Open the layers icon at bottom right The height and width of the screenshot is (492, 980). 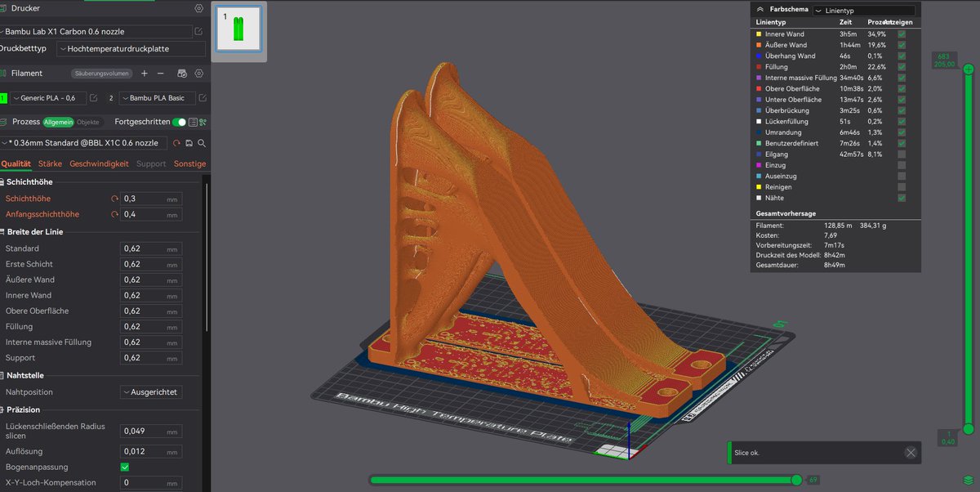click(x=969, y=480)
